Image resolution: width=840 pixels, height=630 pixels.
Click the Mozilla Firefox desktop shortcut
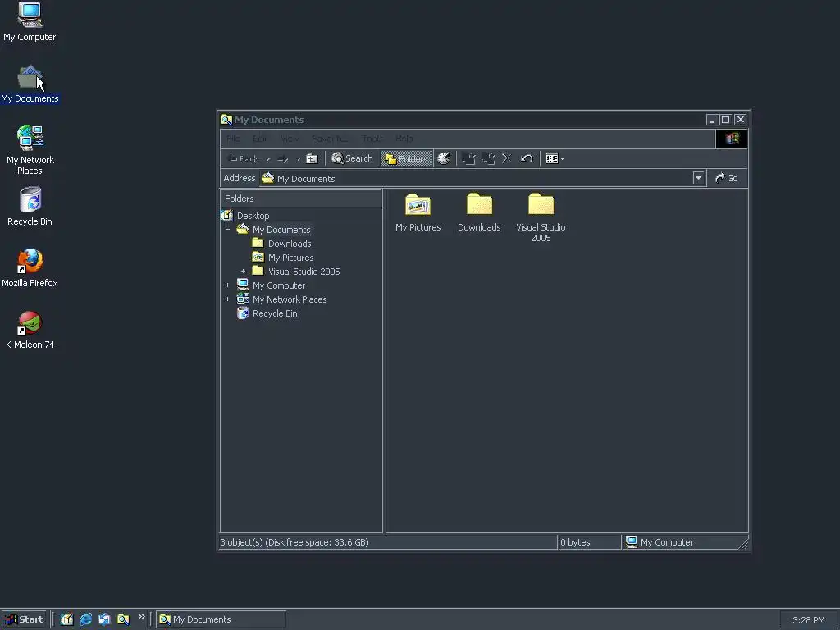pyautogui.click(x=30, y=268)
